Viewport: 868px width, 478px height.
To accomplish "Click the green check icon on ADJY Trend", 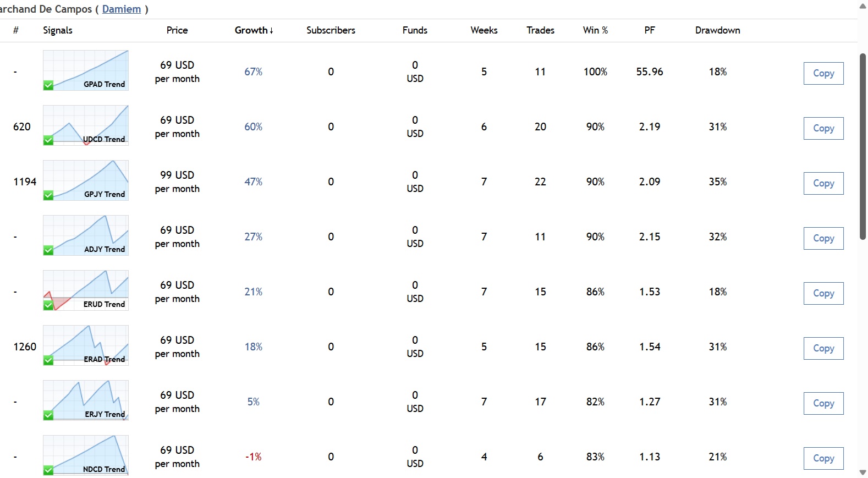I will pyautogui.click(x=48, y=250).
